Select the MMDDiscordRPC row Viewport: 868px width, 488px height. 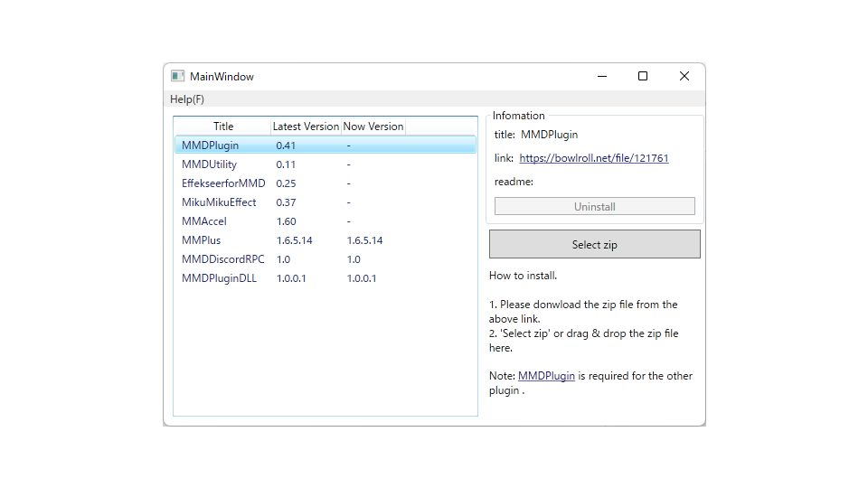coord(325,259)
